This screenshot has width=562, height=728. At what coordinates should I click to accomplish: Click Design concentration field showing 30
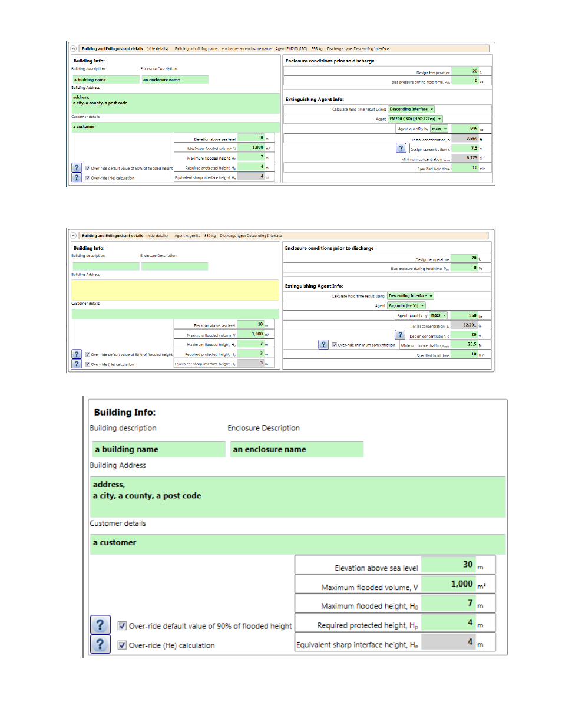click(x=465, y=335)
